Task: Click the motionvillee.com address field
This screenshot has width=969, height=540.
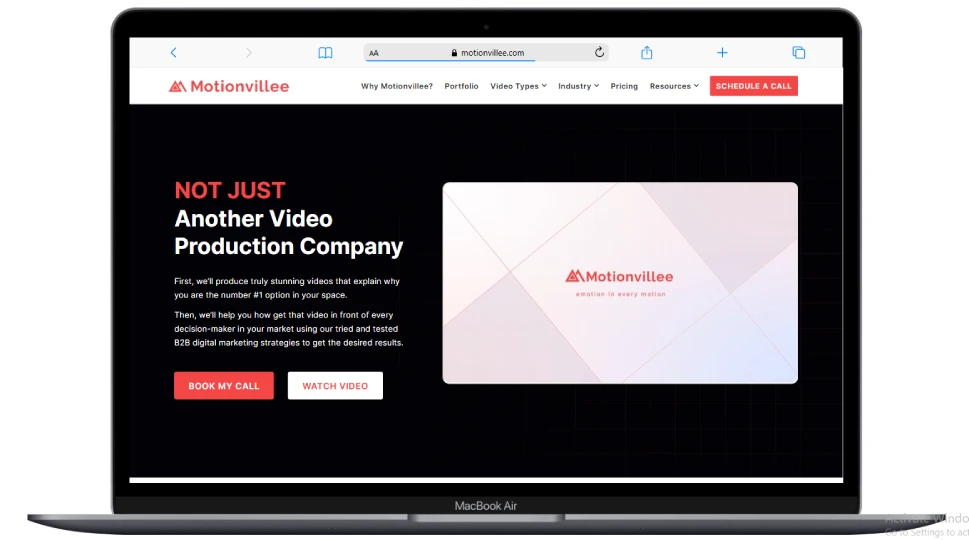Action: 486,53
